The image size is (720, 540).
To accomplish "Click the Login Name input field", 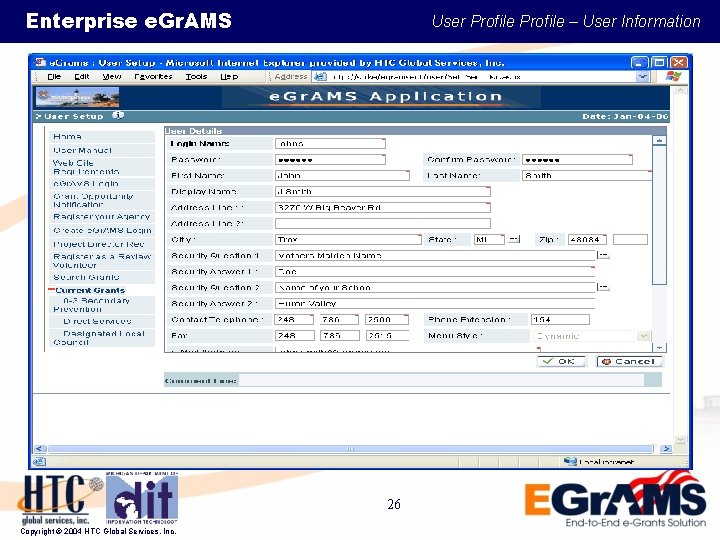I will [x=330, y=144].
